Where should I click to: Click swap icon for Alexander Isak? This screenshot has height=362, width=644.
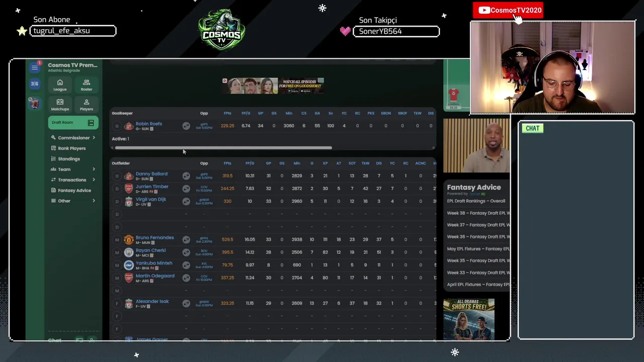186,303
